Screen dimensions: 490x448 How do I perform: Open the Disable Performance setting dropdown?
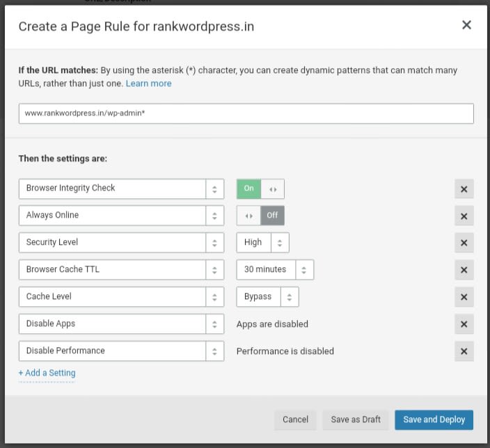coord(121,351)
